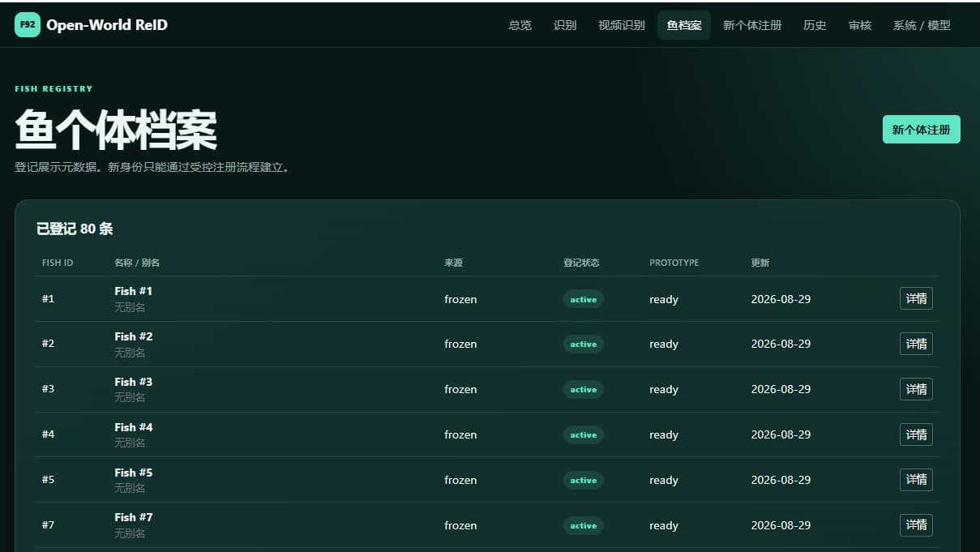
Task: Click the active badge in row #4
Action: point(584,435)
